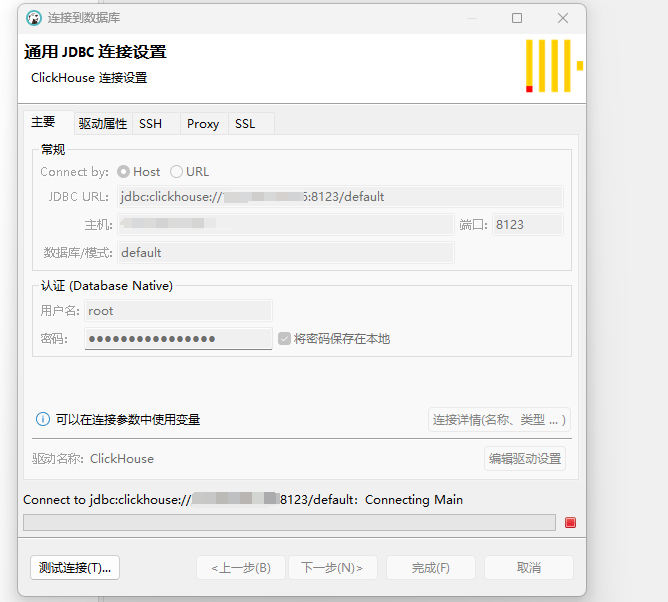This screenshot has height=602, width=668.
Task: Click the ClickHouse 连接设置 subtitle
Action: coord(89,78)
